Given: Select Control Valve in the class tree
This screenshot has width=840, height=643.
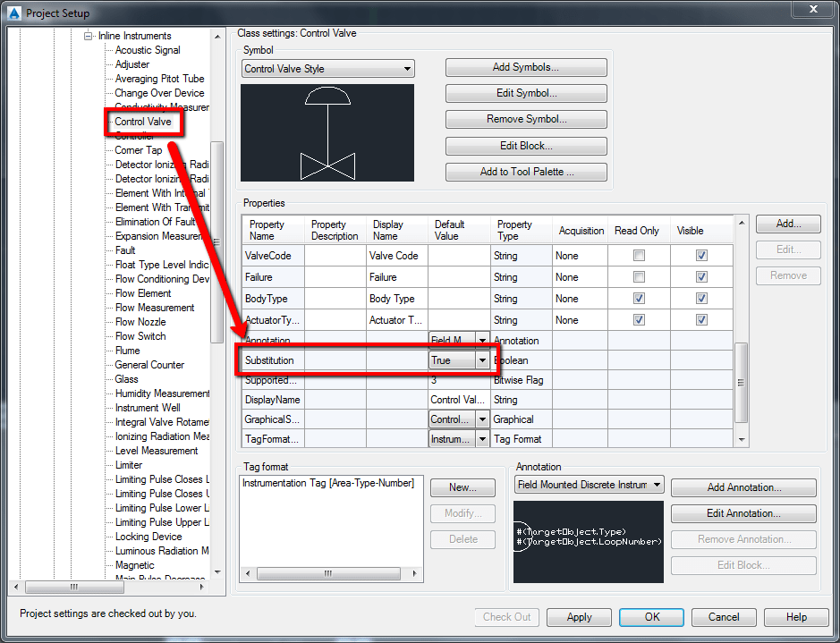Looking at the screenshot, I should [142, 122].
